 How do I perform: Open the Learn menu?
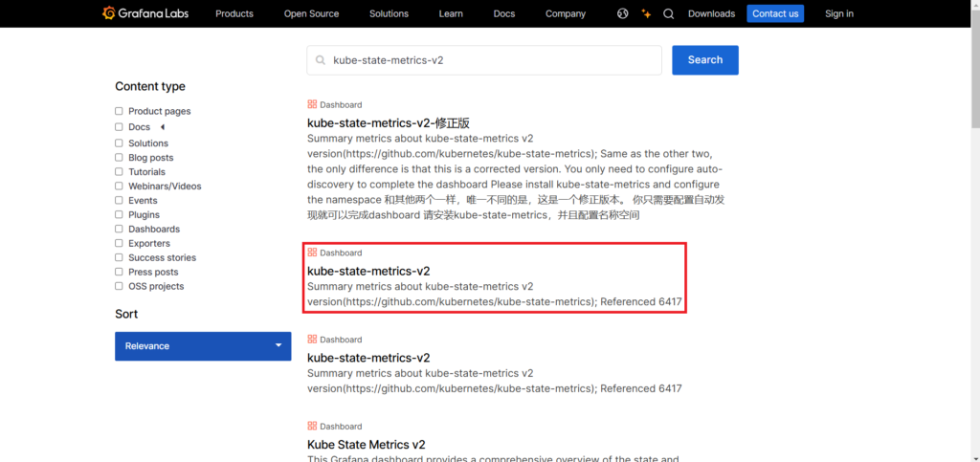tap(451, 13)
